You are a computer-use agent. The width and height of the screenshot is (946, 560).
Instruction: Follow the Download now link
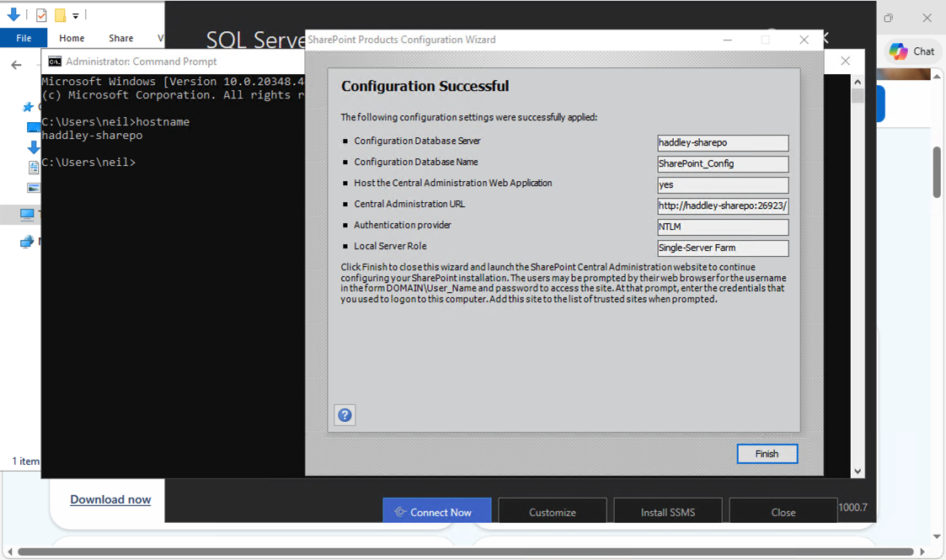[110, 499]
